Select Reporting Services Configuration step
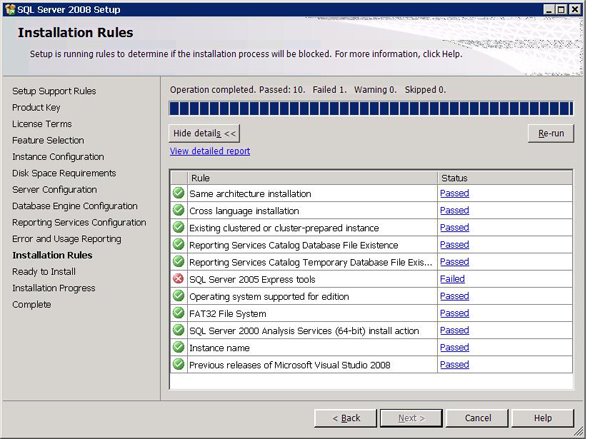Viewport: 600px width, 439px height. [x=79, y=222]
